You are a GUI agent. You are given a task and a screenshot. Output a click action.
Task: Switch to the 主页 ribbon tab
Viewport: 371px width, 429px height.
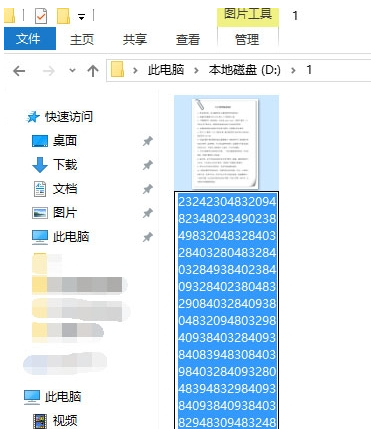point(82,39)
